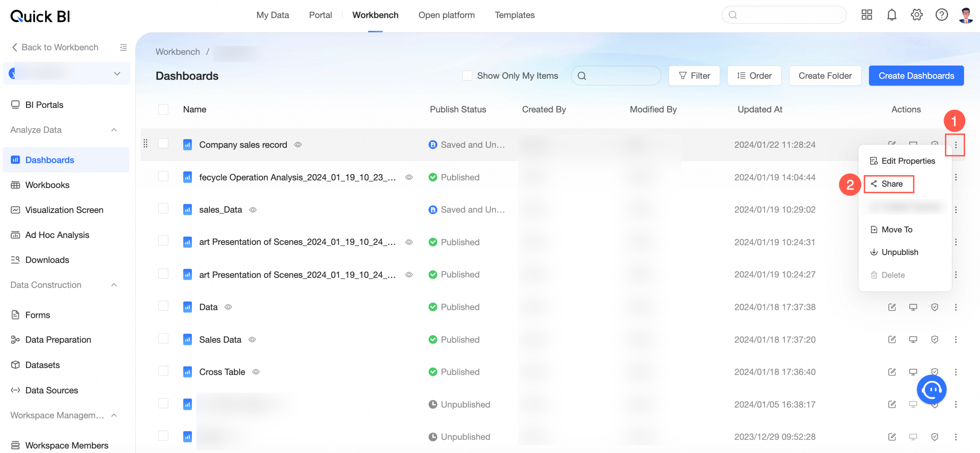This screenshot has width=980, height=453.
Task: Open the Templates tab
Action: 515,15
